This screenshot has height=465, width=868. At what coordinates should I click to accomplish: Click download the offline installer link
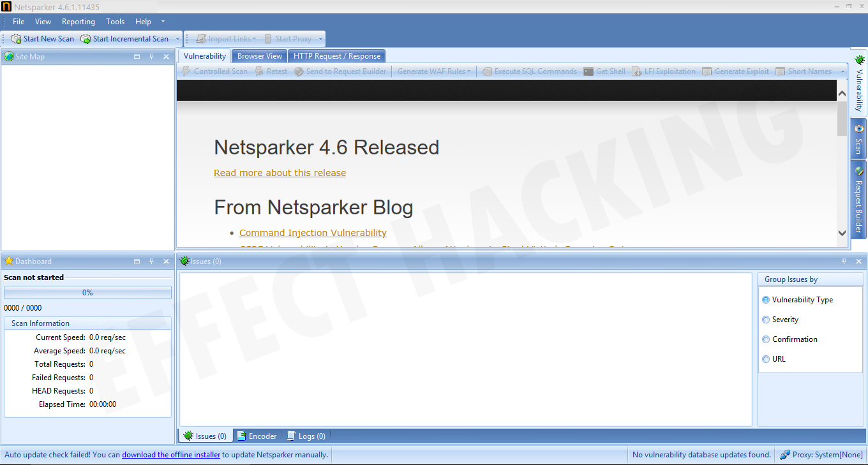click(171, 455)
